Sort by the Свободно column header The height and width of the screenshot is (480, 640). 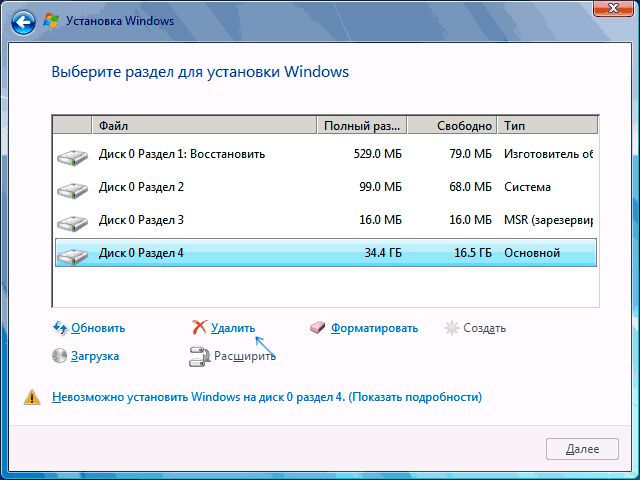452,125
